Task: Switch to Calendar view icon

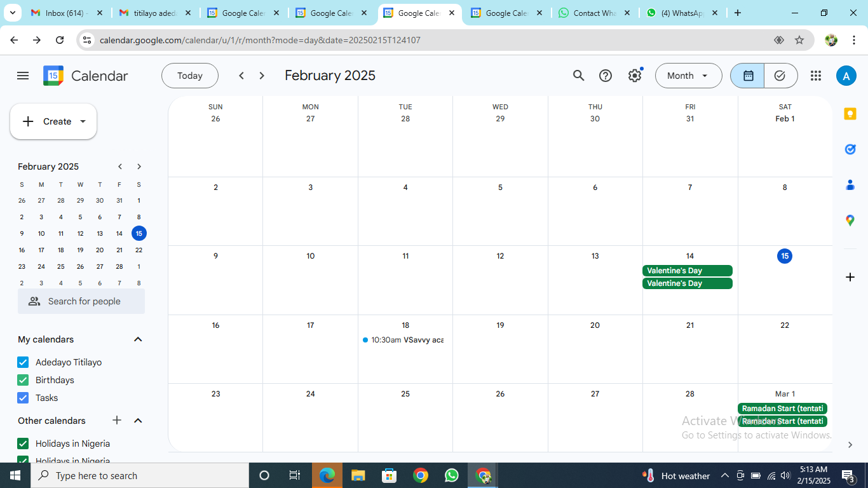Action: coord(748,76)
